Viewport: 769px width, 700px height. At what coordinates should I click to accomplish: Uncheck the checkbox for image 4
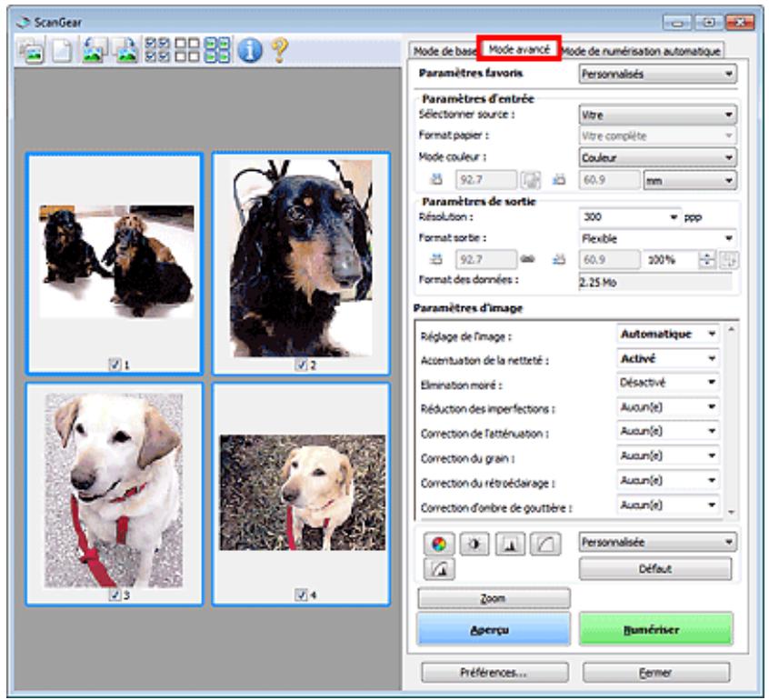[301, 595]
